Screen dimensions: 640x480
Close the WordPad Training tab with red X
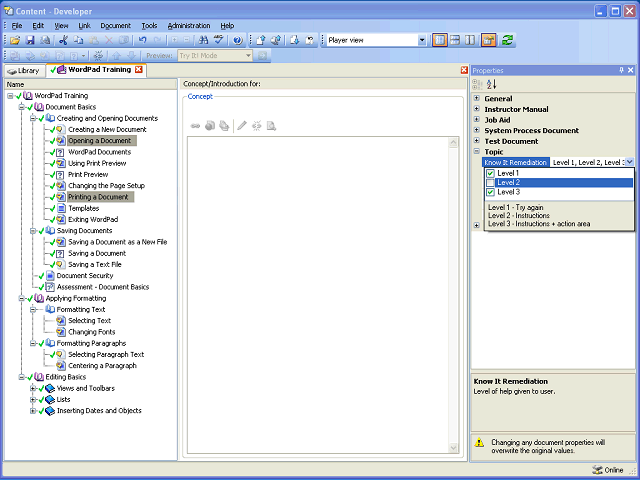[x=139, y=69]
